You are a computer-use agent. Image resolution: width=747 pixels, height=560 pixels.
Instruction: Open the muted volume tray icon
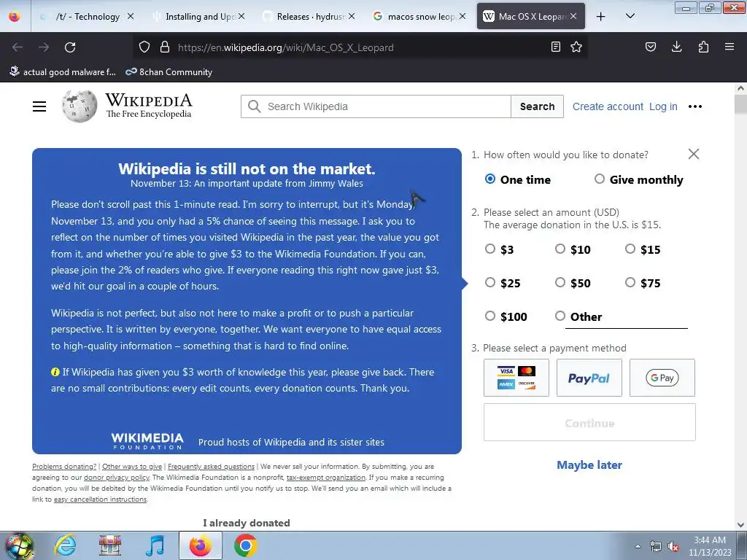pyautogui.click(x=673, y=547)
